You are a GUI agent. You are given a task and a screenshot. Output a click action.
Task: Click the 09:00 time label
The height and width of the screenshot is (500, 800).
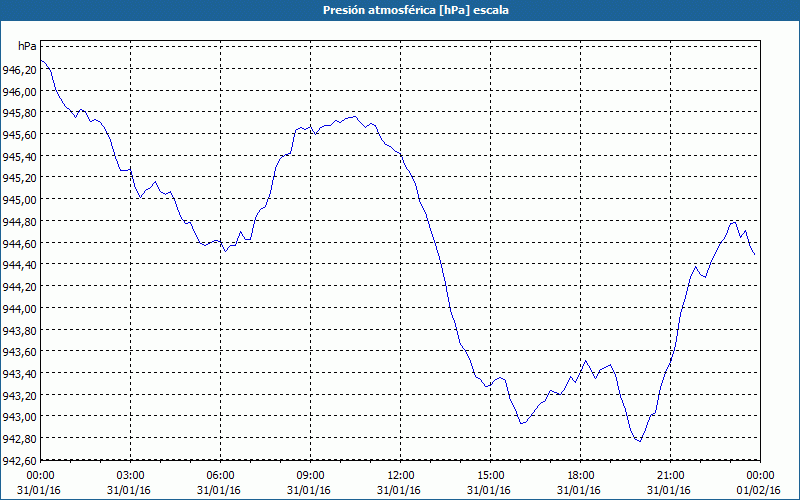coord(310,476)
